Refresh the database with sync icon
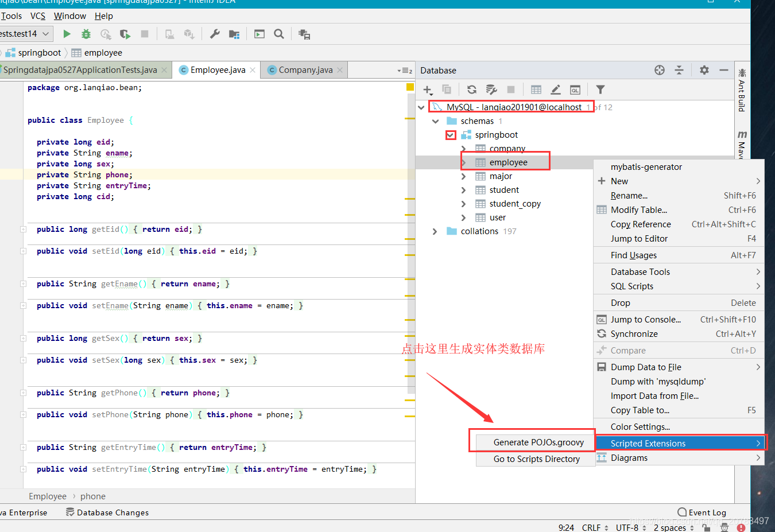The image size is (775, 532). [472, 90]
